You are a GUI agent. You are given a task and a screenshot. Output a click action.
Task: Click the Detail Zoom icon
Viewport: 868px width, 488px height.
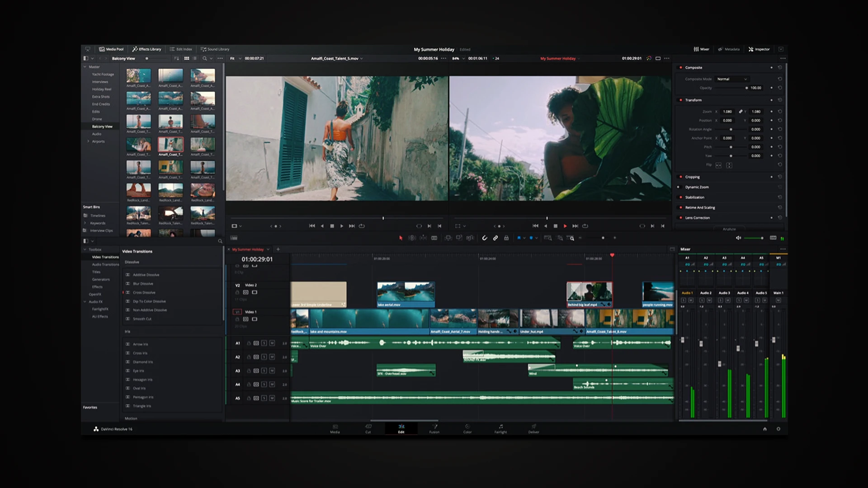tap(560, 238)
